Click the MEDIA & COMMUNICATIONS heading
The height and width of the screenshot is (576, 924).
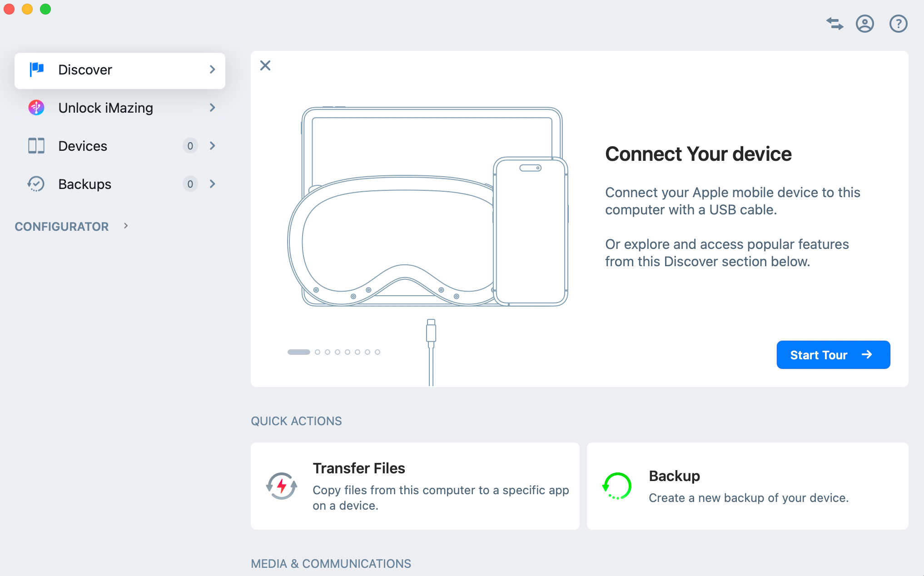click(x=331, y=564)
